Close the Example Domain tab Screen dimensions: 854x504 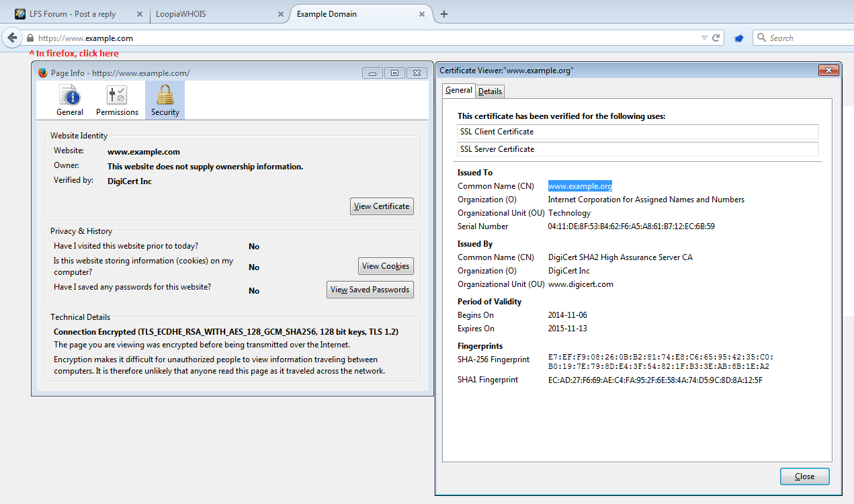(422, 14)
